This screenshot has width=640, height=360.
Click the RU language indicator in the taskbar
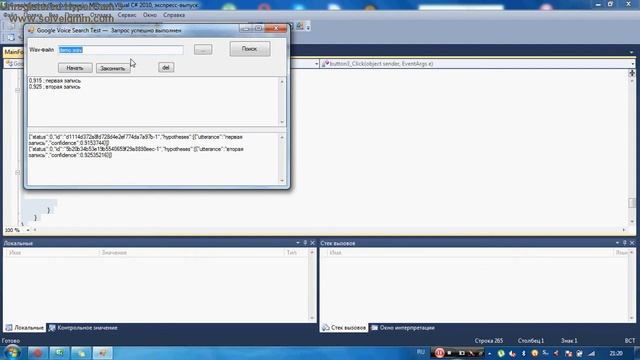coord(421,352)
